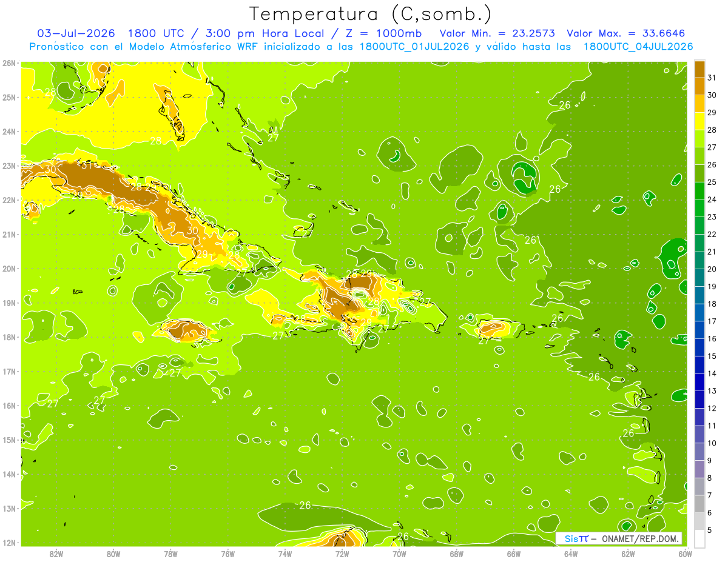Click the legend scale value "20"
Viewport: 728px width, 562px height.
click(x=712, y=269)
